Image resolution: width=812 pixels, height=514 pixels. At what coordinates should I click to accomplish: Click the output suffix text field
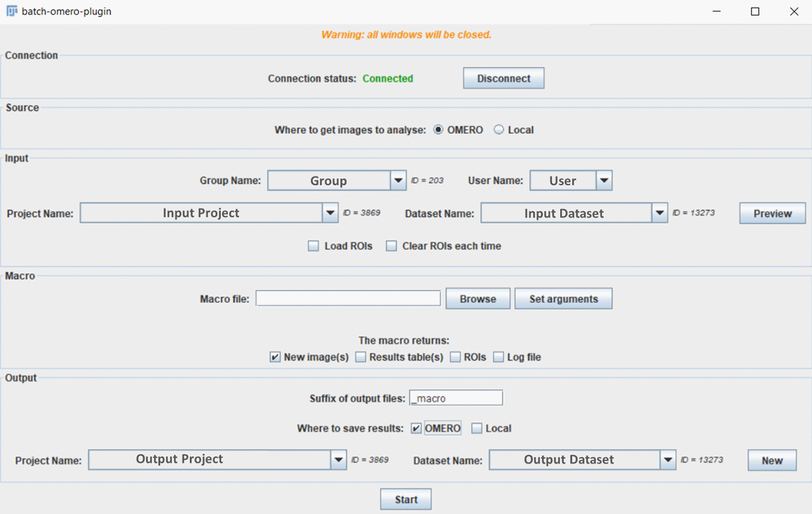[x=455, y=398]
